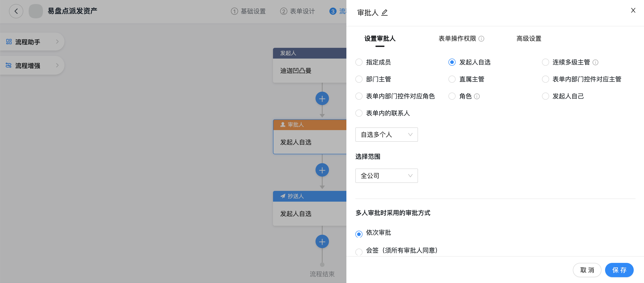This screenshot has width=644, height=283.
Task: Click the 取消 button
Action: (x=587, y=270)
